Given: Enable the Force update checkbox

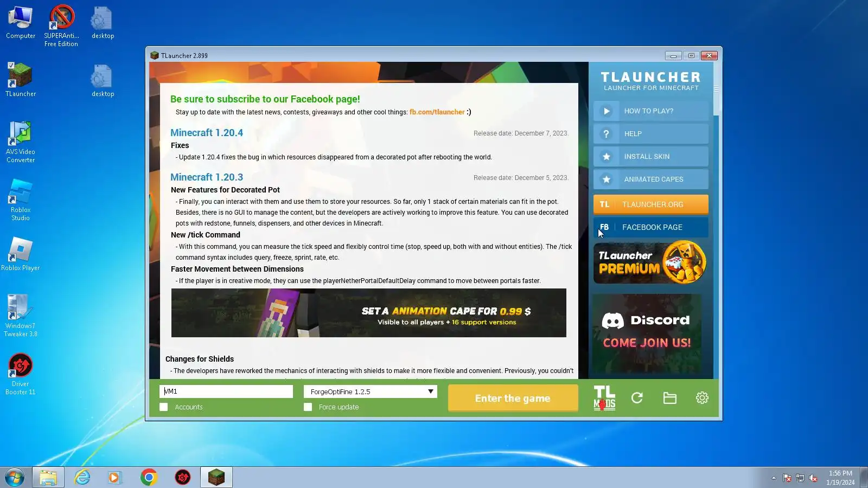Looking at the screenshot, I should (308, 407).
